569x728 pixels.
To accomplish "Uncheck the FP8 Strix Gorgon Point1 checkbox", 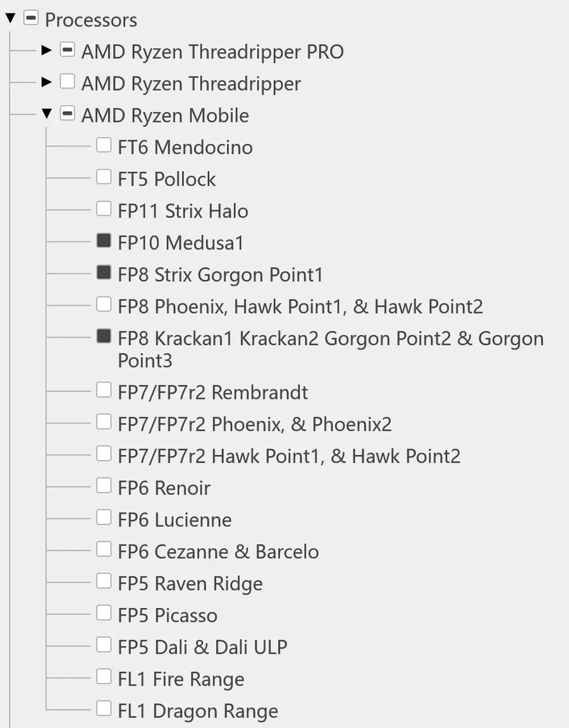I will pyautogui.click(x=103, y=272).
